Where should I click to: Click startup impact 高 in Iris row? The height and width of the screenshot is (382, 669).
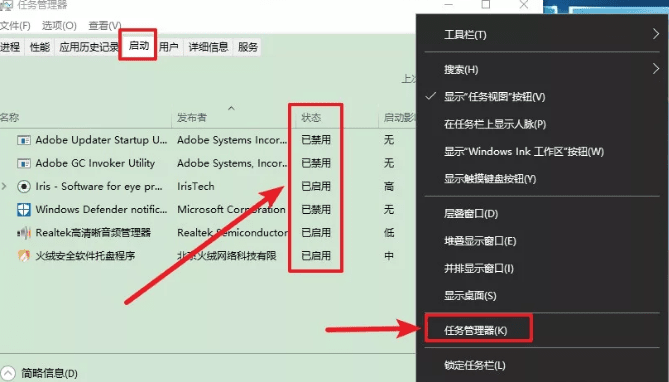pyautogui.click(x=389, y=187)
